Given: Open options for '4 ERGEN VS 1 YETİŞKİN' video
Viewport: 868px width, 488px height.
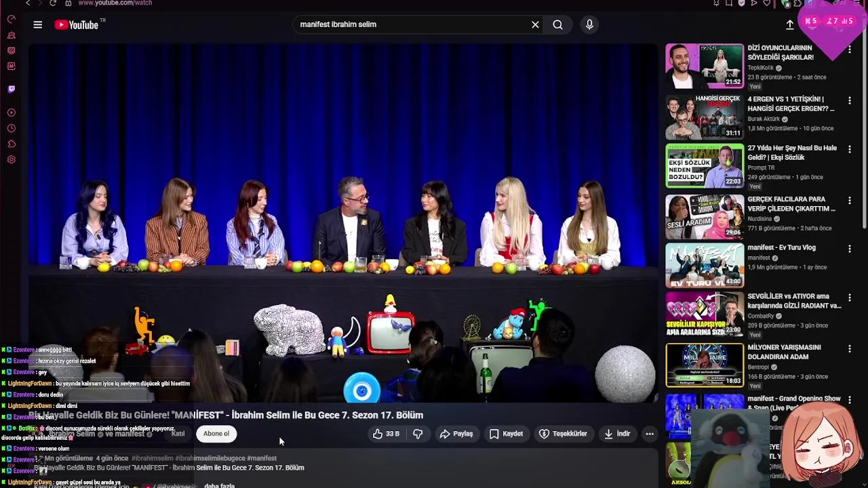Looking at the screenshot, I should pyautogui.click(x=849, y=100).
